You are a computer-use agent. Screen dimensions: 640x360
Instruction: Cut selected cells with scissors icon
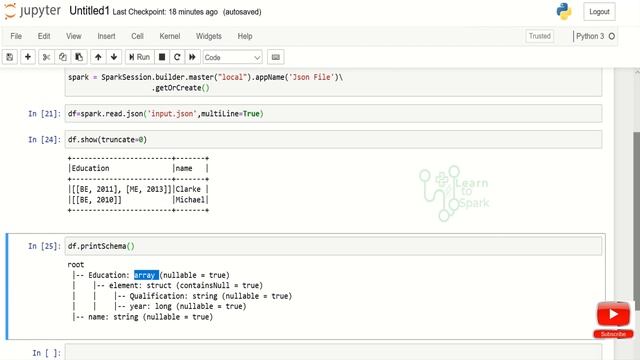point(46,57)
